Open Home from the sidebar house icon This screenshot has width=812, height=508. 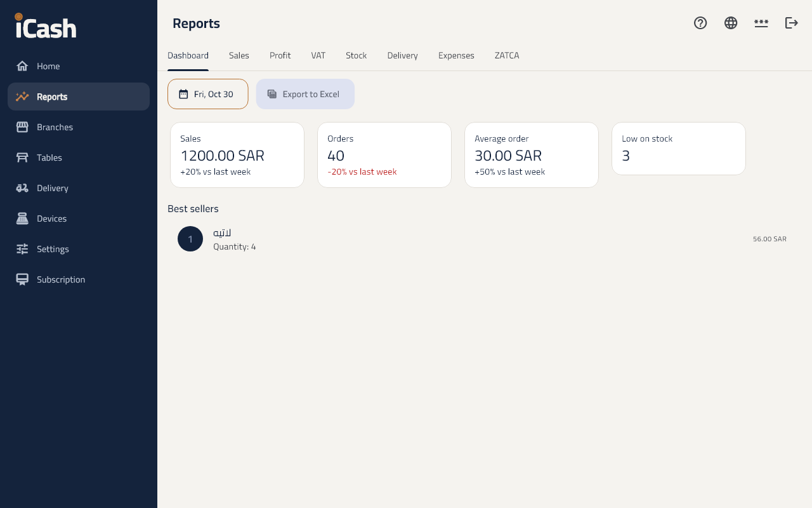22,66
